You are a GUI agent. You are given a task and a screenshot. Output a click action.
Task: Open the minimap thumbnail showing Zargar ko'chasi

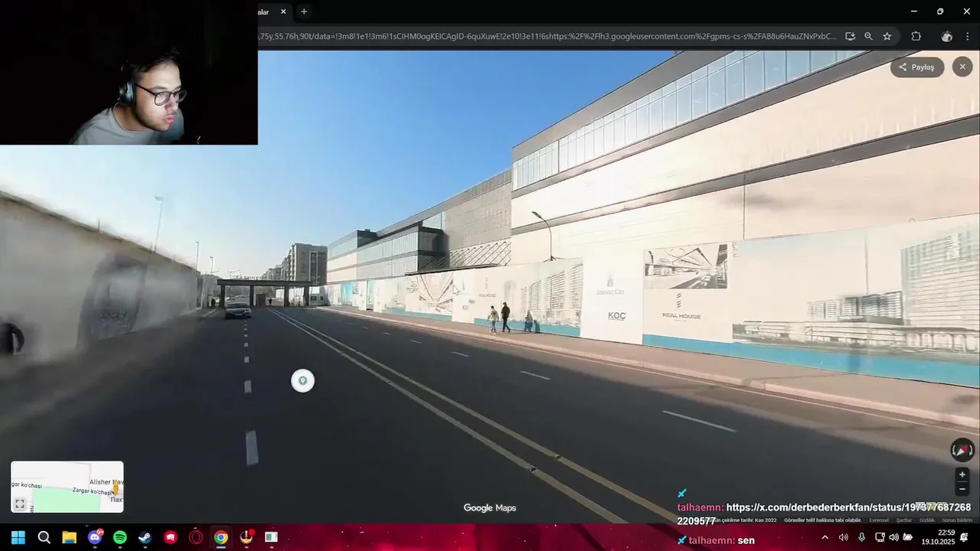67,487
